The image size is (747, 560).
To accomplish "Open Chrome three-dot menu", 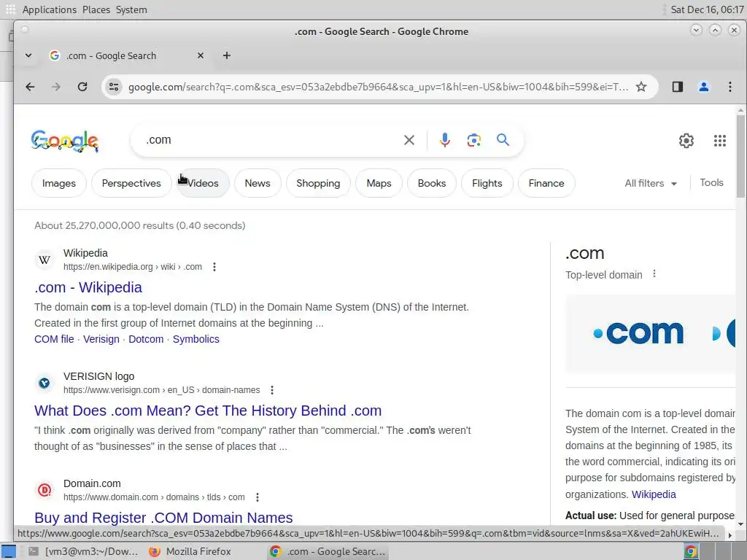I will 729,87.
